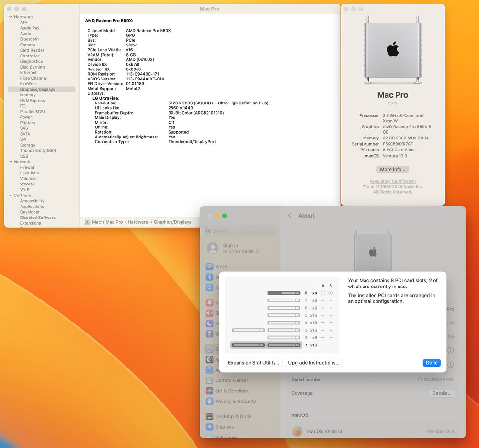Screen dimensions: 479x448
Task: Collapse the Software tree section
Action: pos(11,195)
